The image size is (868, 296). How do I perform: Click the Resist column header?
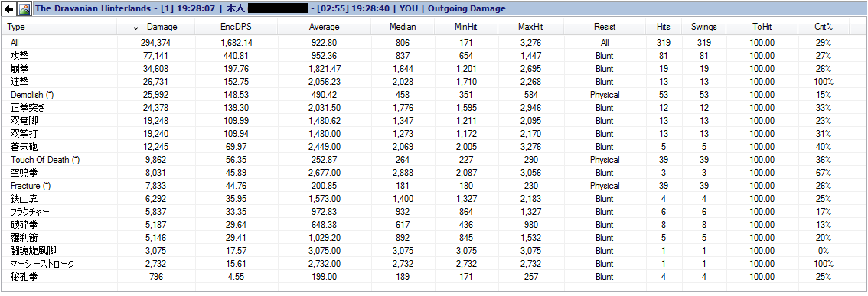pyautogui.click(x=605, y=27)
